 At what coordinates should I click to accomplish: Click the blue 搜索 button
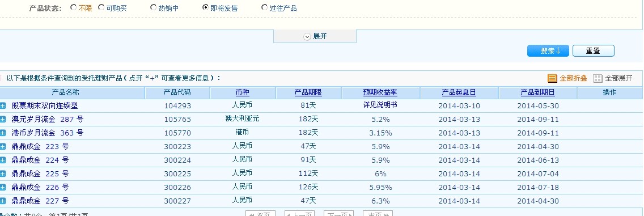[548, 51]
